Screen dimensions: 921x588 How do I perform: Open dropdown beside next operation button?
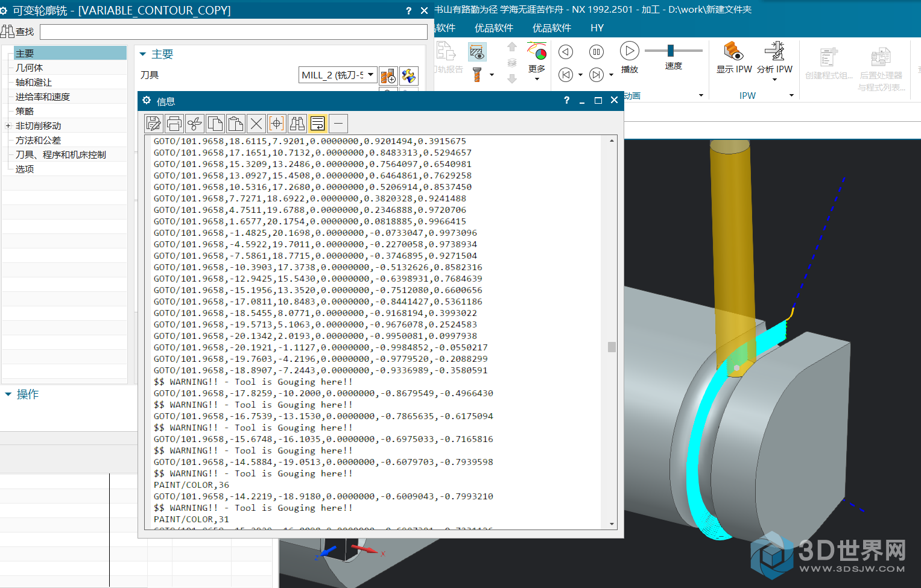click(611, 75)
